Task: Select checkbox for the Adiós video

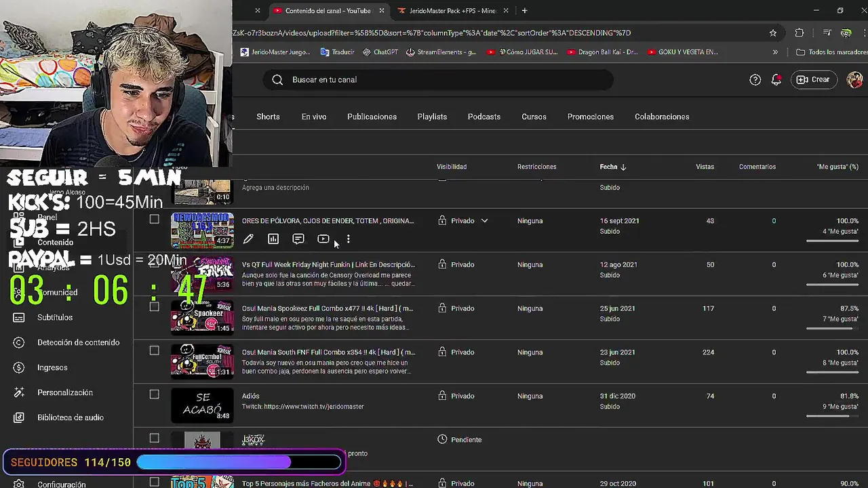Action: tap(155, 394)
